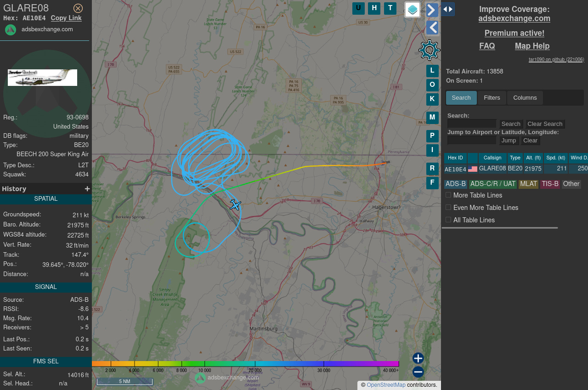Toggle the H map button
Screen dimensions: 588x390
374,8
